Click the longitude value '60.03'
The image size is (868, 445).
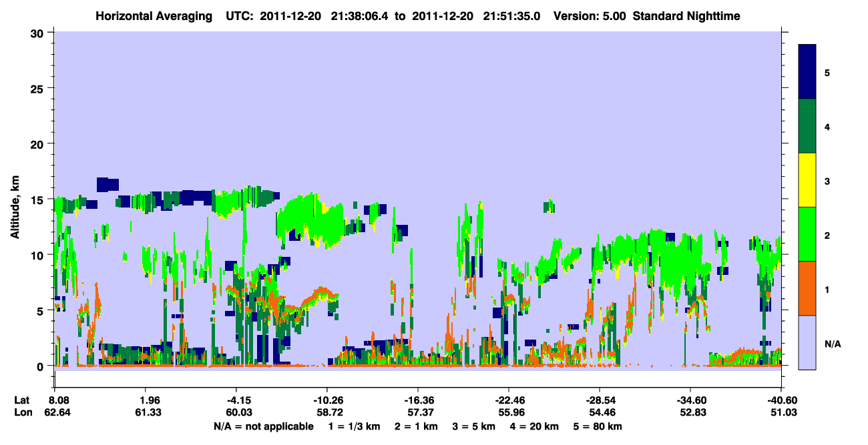click(x=240, y=413)
